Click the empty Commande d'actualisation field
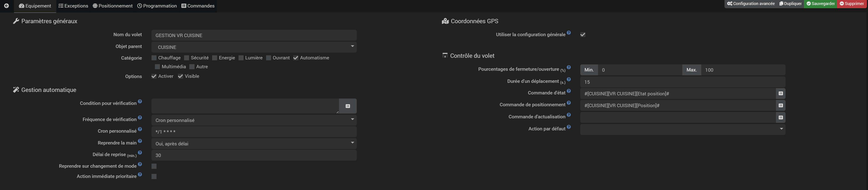Viewport: 868px width, 190px height. [678, 117]
